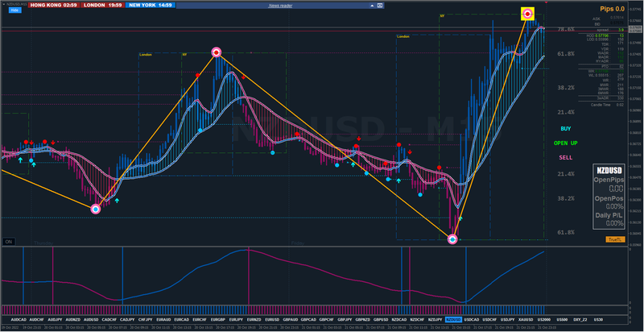This screenshot has width=644, height=332.
Task: Open the News reader link
Action: coord(280,6)
